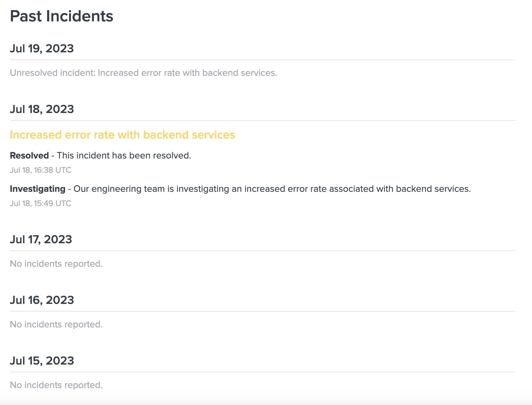The height and width of the screenshot is (405, 532).
Task: Click the 'Jul 17, 2023' date heading
Action: [x=41, y=239]
